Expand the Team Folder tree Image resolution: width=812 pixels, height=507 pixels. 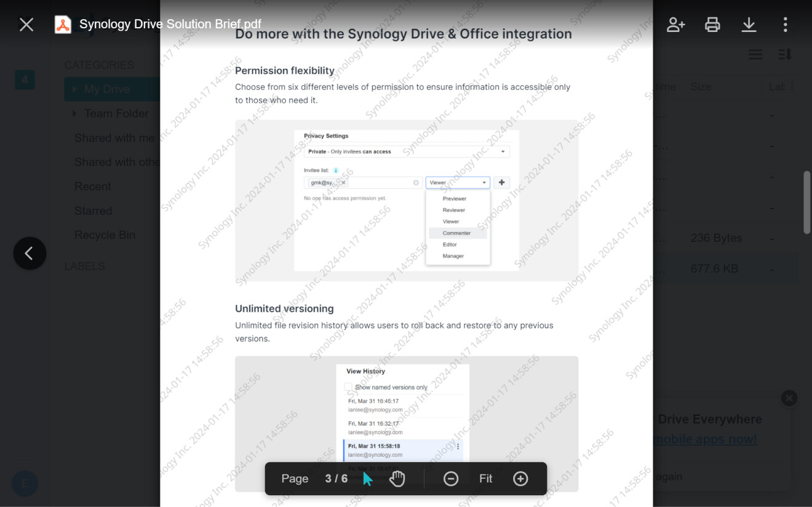74,113
